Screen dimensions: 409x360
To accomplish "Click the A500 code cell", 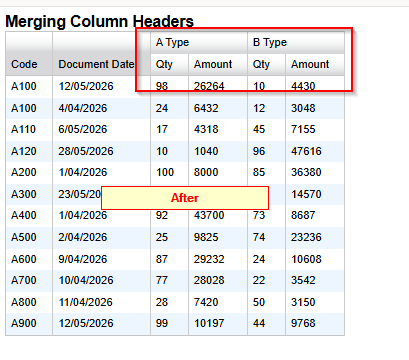I will 29,237.
